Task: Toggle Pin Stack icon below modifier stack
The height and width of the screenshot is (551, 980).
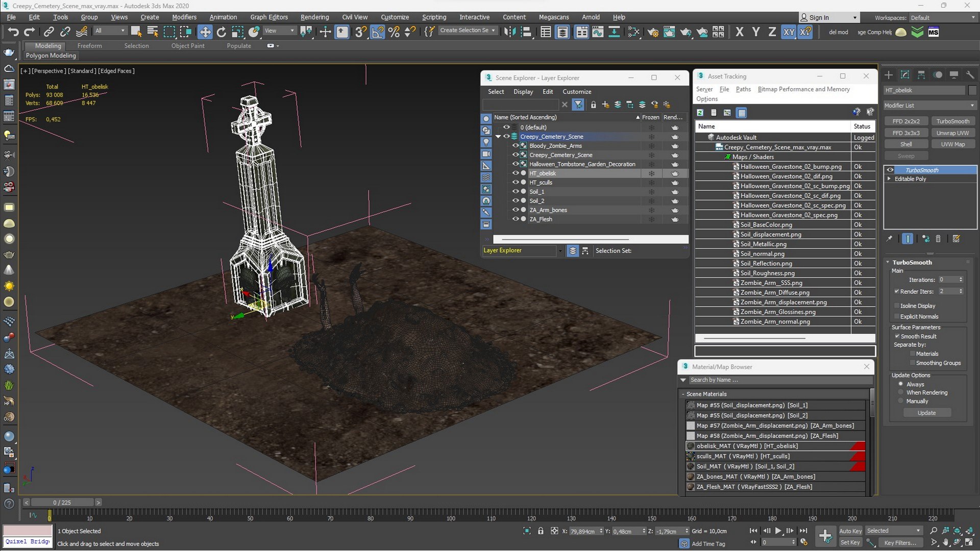Action: (x=890, y=239)
